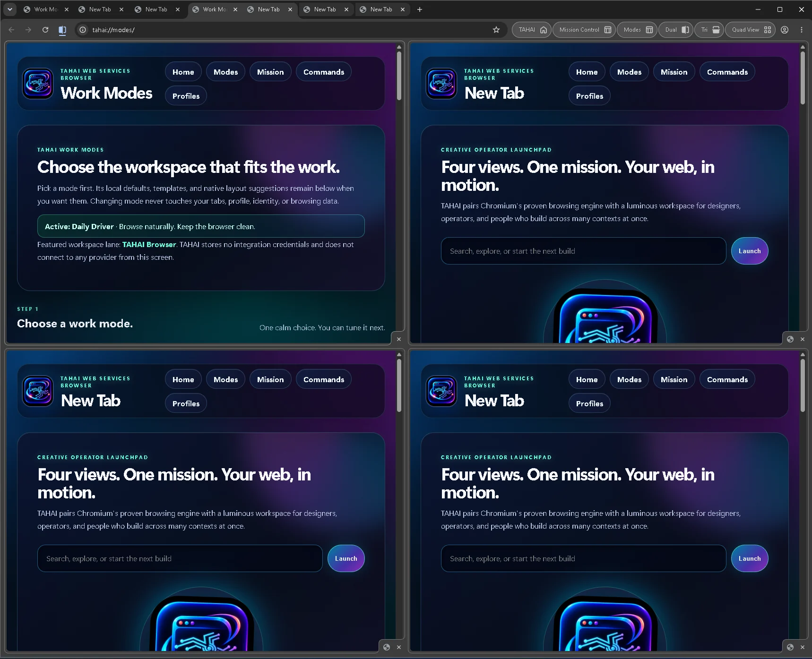
Task: Go back using the browser back arrow
Action: (12, 30)
